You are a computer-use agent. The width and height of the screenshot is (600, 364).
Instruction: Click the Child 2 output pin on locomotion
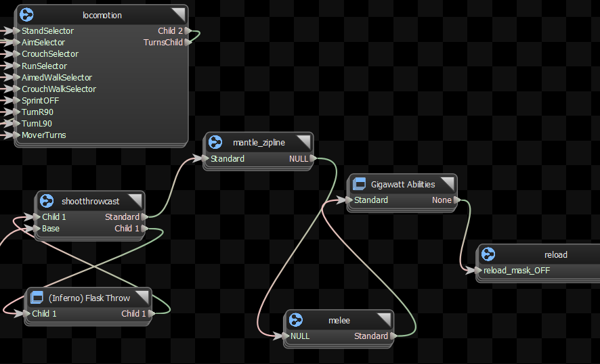tap(188, 30)
